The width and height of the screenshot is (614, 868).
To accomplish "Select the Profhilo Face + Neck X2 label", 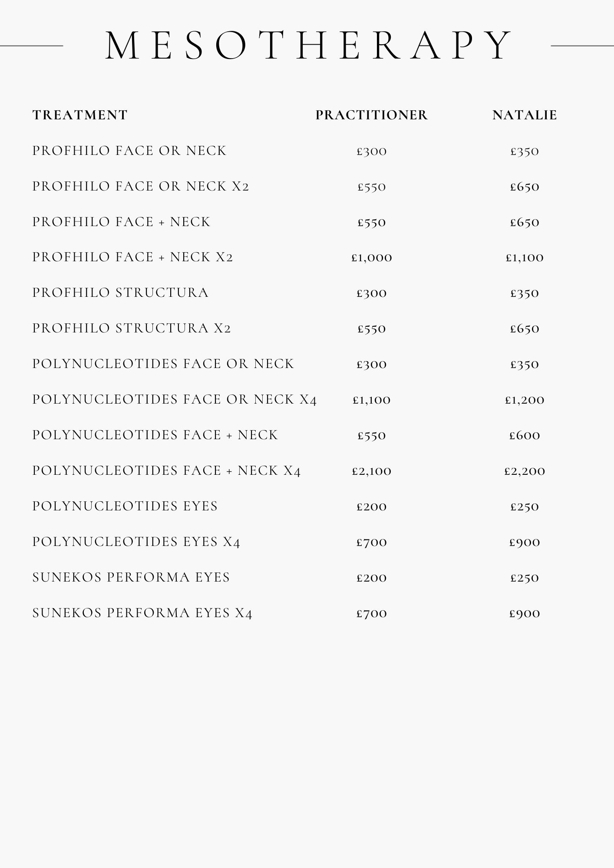I will 132,257.
